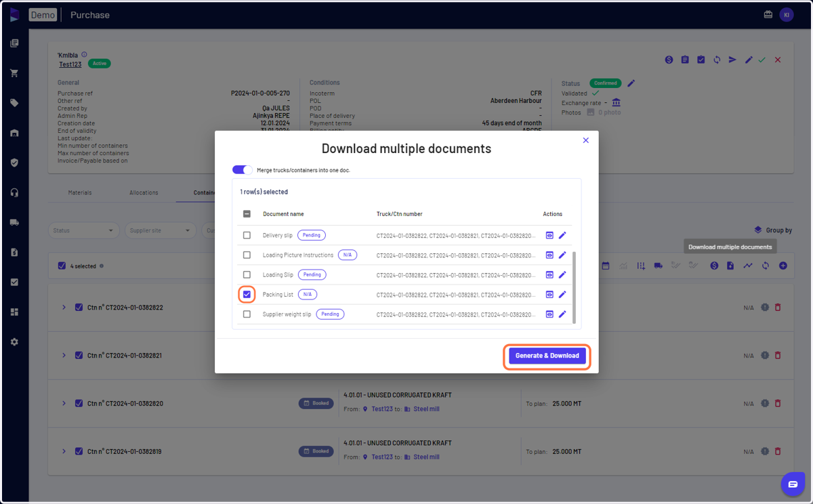Preview the Loading Slip document
Screen dimensions: 813x504
point(549,275)
